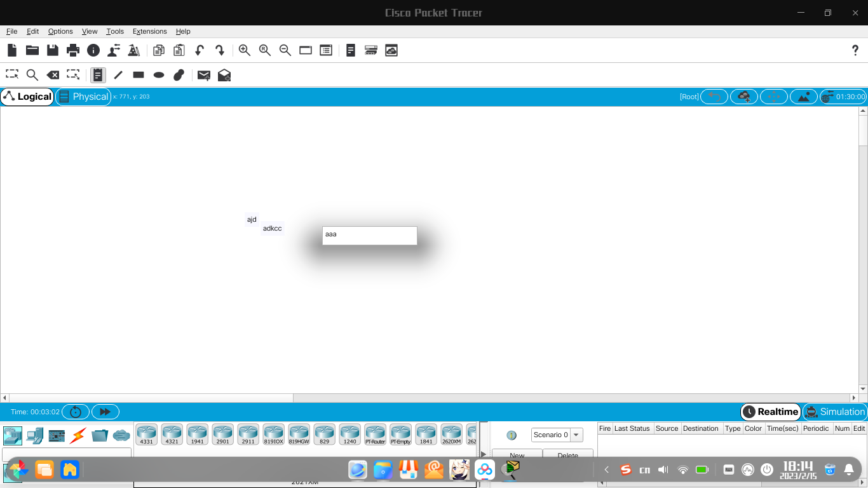Select the Add Simple PDU tool
868x488 pixels.
click(x=203, y=75)
